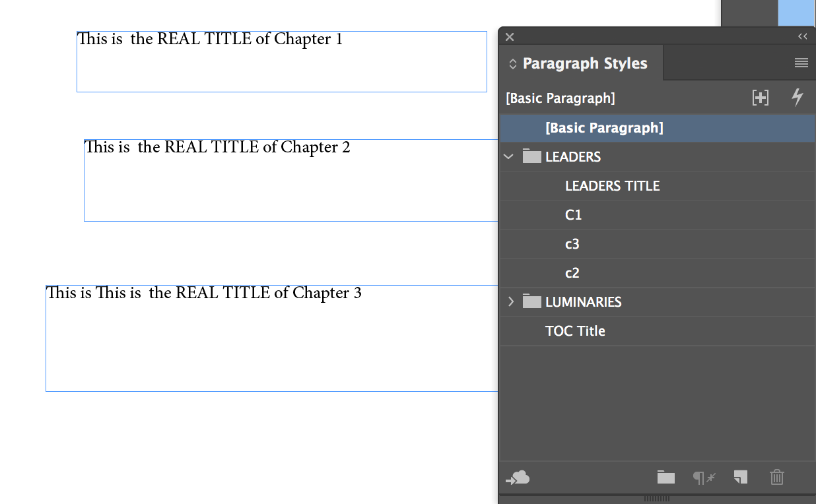Viewport: 816px width, 504px height.
Task: Click the CC Libraries cloud icon
Action: click(x=518, y=478)
